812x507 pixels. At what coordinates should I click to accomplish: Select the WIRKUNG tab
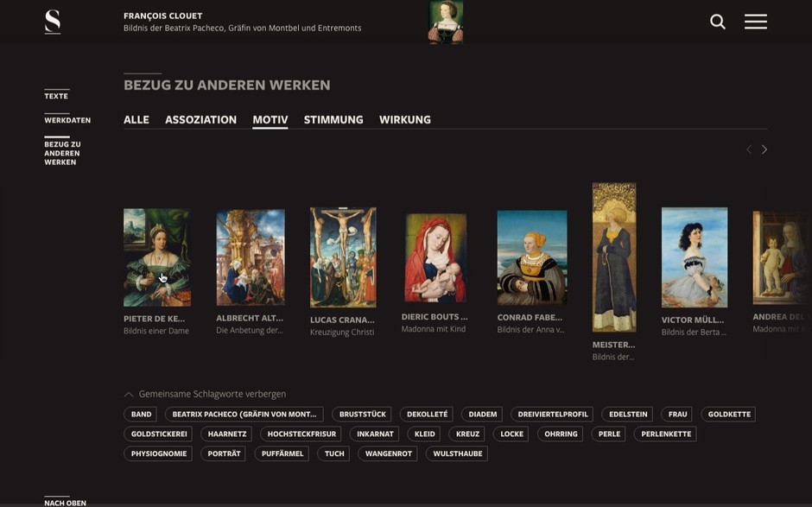(x=405, y=120)
